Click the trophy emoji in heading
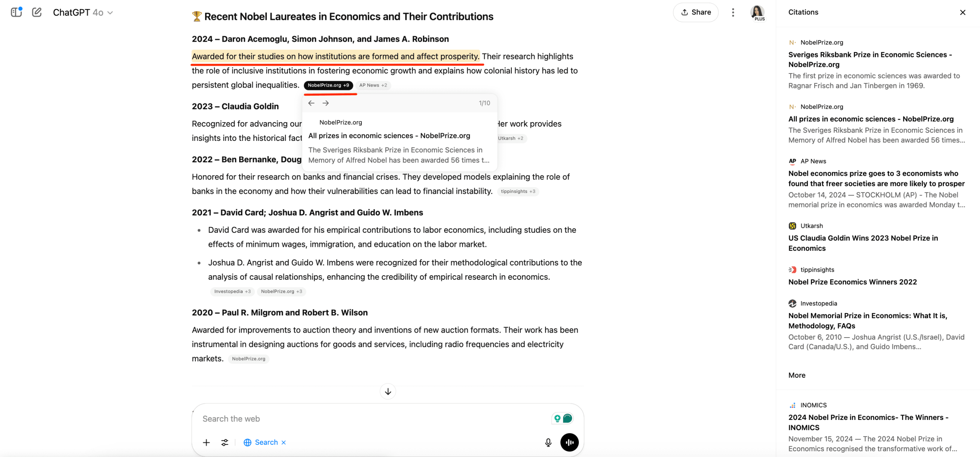980x457 pixels. 197,16
